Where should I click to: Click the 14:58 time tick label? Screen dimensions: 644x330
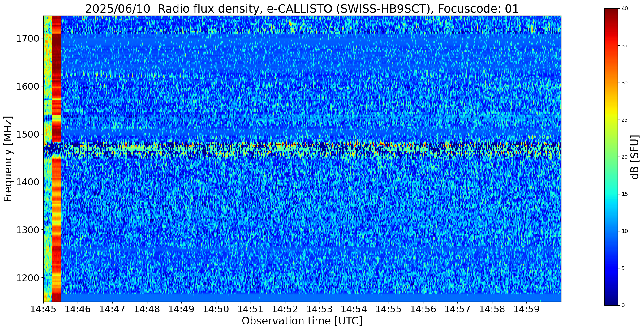coord(492,309)
